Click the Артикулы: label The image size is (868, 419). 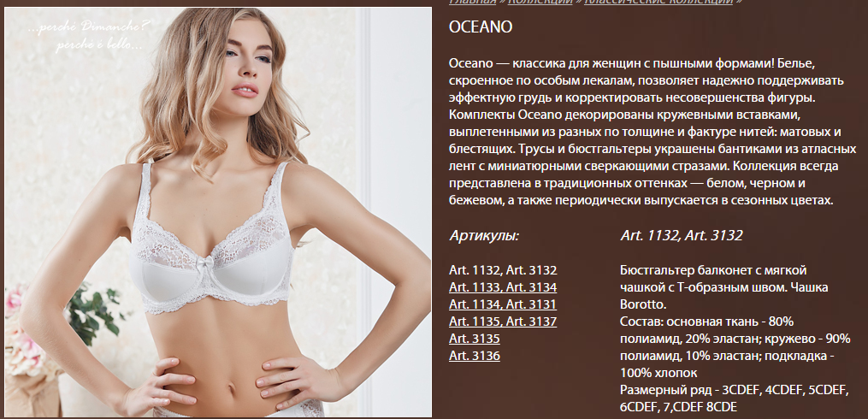point(484,236)
